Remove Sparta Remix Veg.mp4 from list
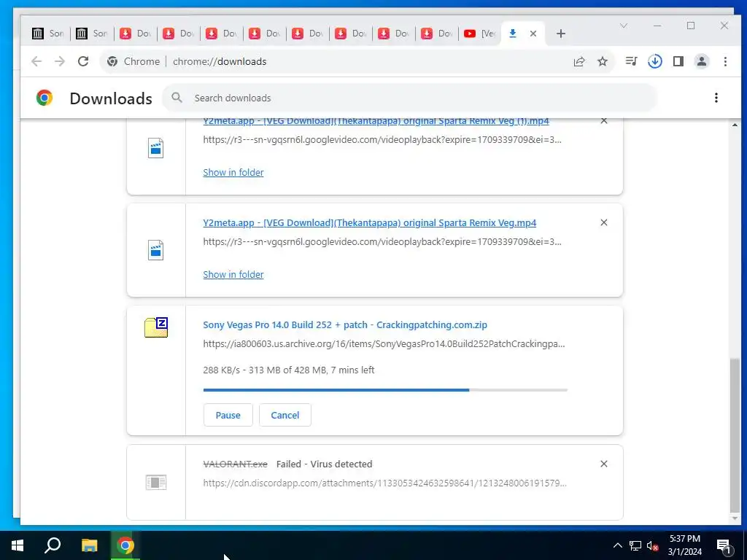This screenshot has height=560, width=747. pos(603,222)
